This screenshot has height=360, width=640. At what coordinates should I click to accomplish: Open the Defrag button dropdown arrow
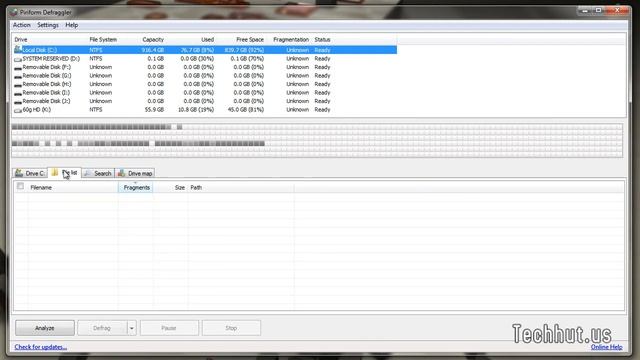point(131,328)
